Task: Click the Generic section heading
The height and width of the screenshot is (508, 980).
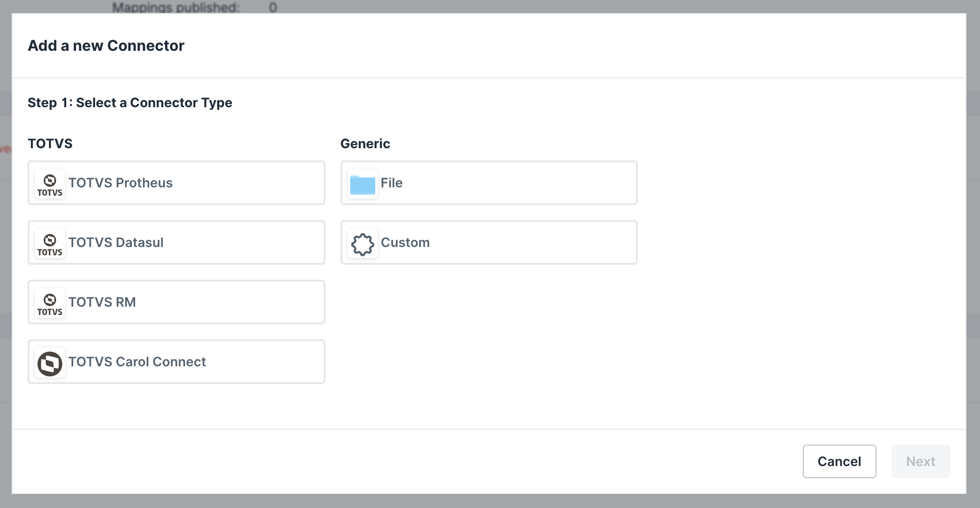Action: [x=366, y=144]
